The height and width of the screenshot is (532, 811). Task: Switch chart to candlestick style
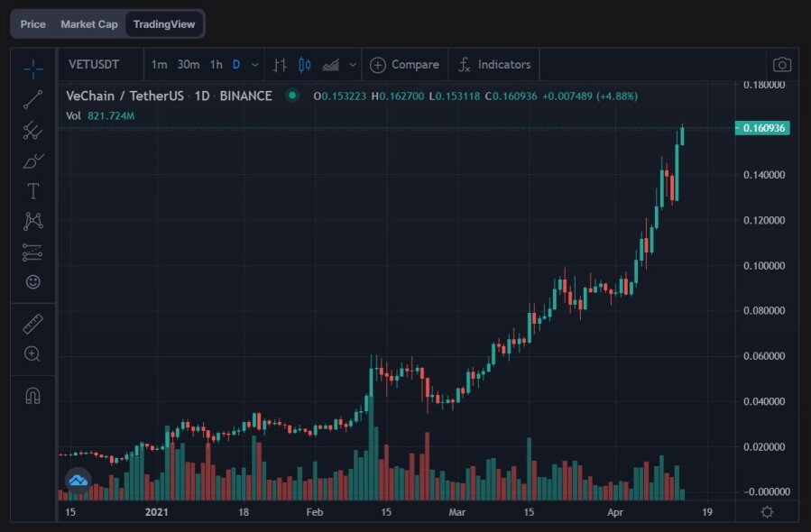click(303, 64)
